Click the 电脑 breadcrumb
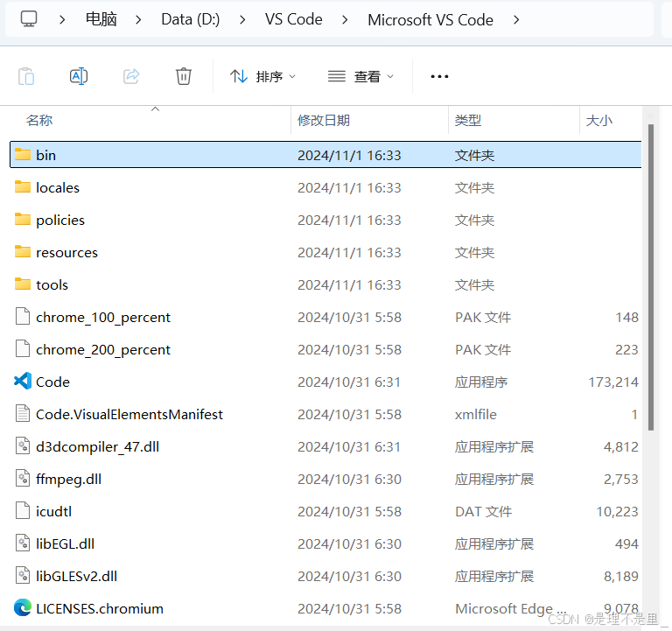Viewport: 672px width, 631px height. (101, 19)
